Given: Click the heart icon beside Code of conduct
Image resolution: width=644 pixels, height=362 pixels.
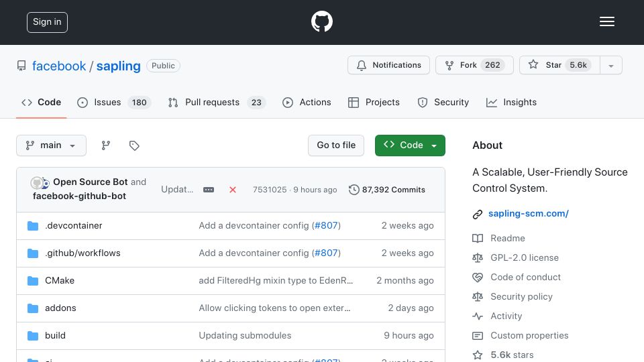Looking at the screenshot, I should tap(477, 278).
